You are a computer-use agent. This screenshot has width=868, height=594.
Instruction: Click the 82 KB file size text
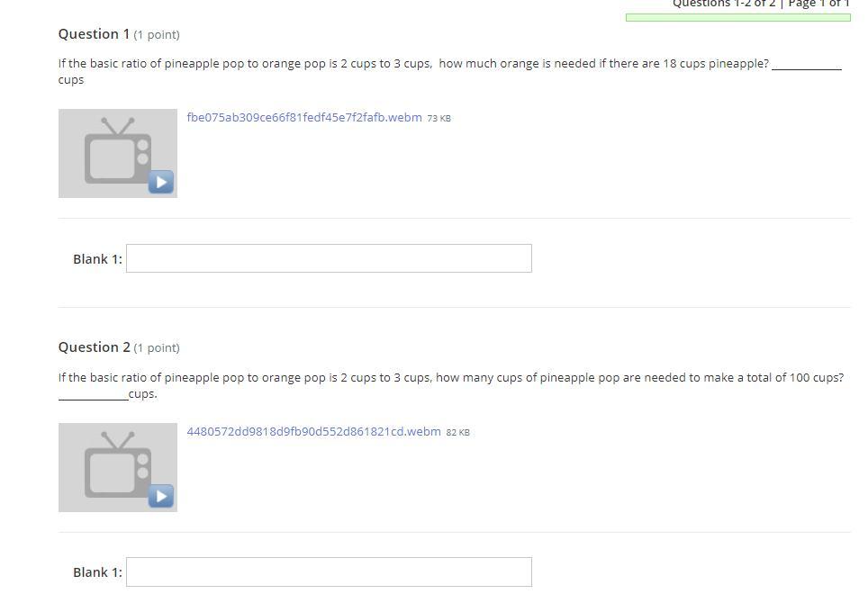457,433
